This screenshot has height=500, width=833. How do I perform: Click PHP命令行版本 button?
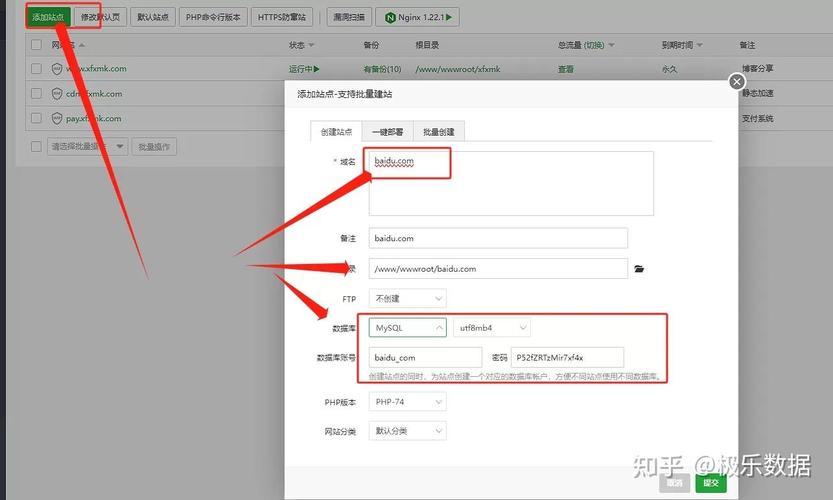pos(213,18)
